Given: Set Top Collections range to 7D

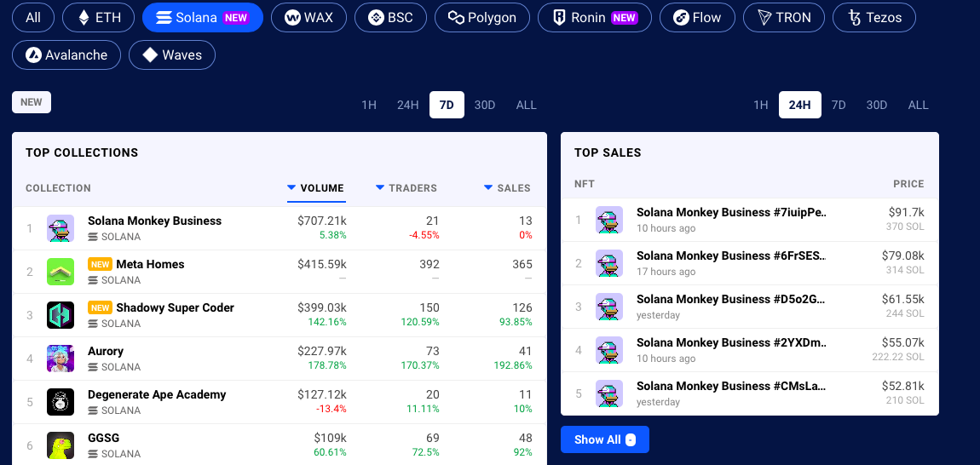Looking at the screenshot, I should (x=447, y=105).
